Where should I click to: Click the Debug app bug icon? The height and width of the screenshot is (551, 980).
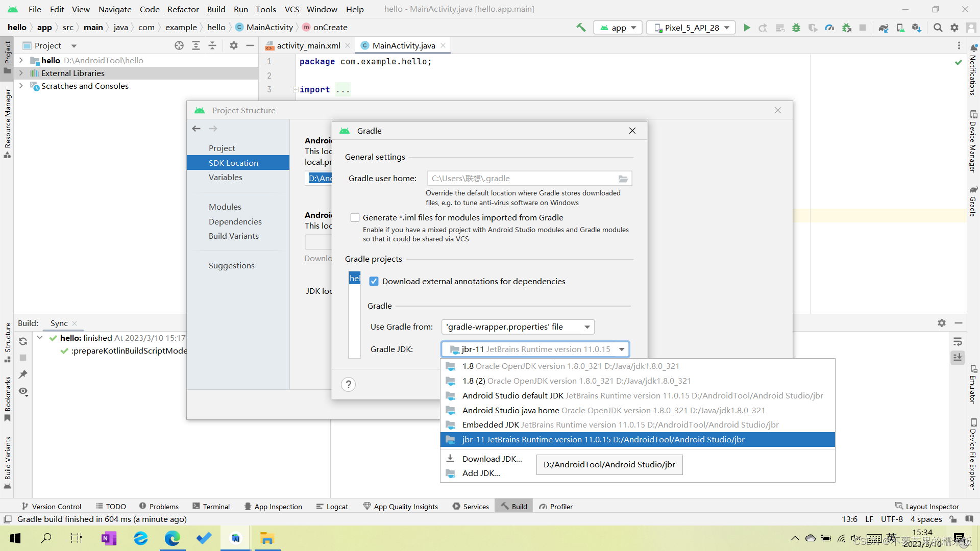796,28
